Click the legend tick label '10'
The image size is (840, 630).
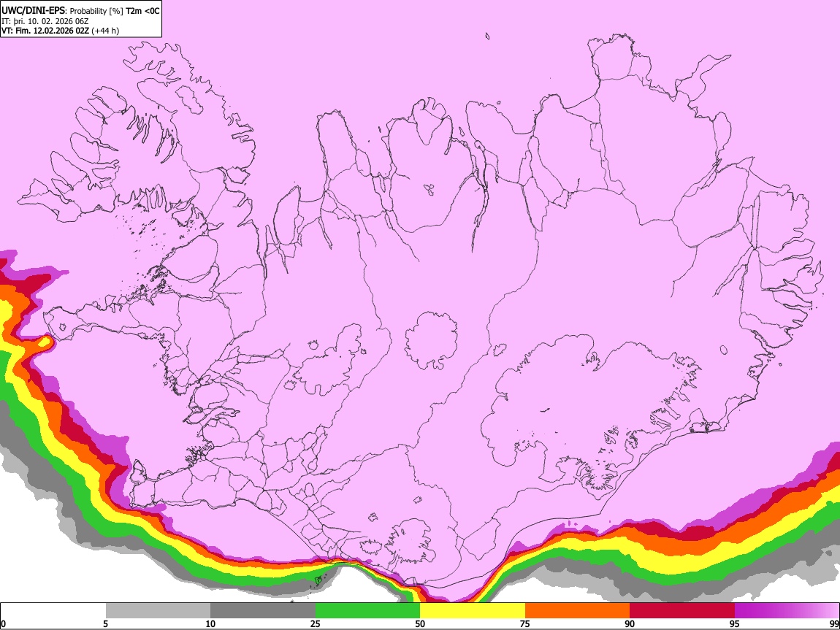[210, 624]
